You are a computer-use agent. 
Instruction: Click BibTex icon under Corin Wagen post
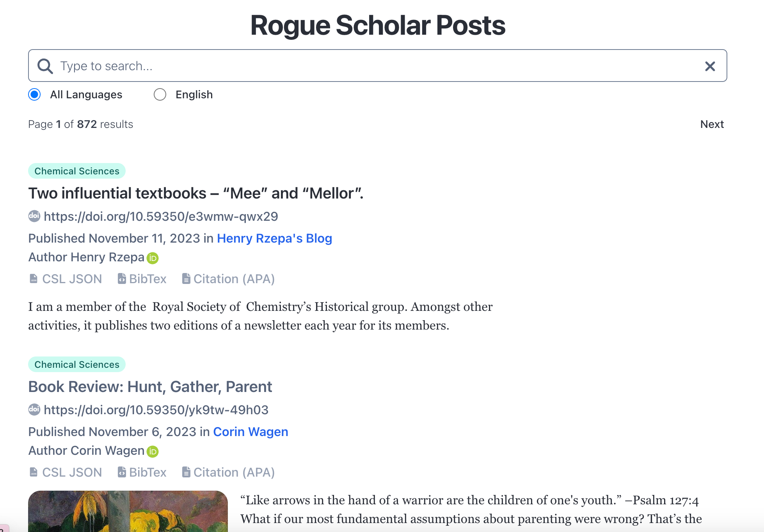click(x=122, y=472)
